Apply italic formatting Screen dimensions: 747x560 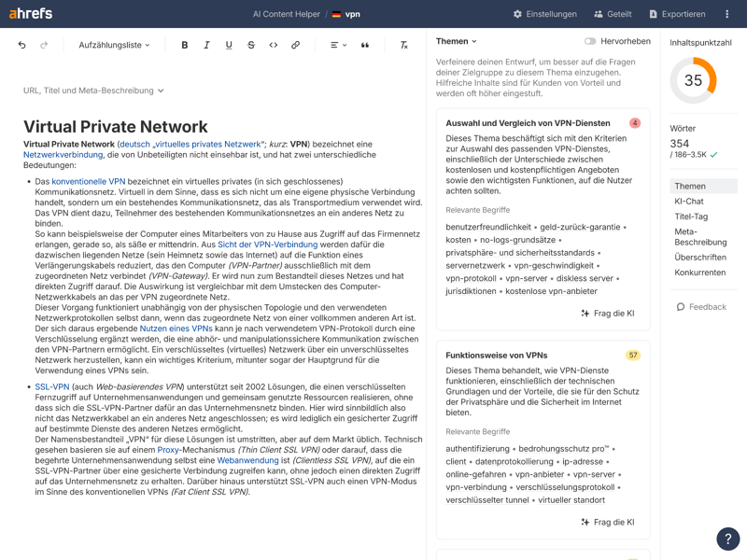point(206,45)
